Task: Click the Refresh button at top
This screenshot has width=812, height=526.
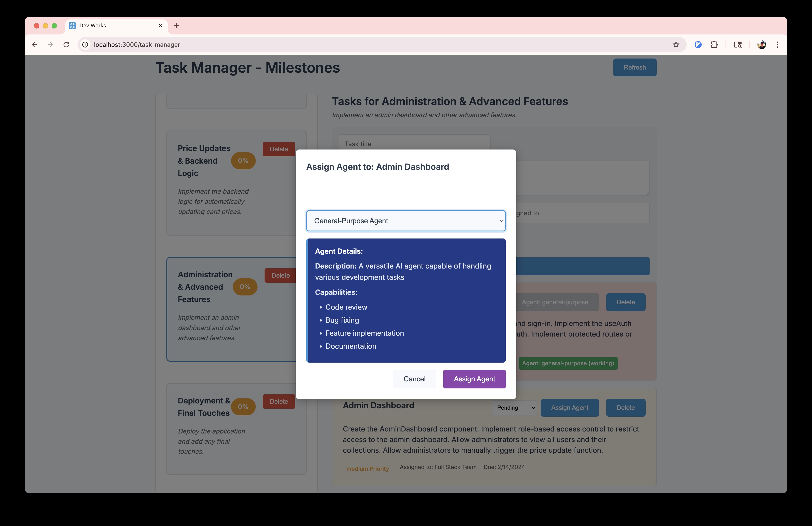Action: tap(634, 68)
